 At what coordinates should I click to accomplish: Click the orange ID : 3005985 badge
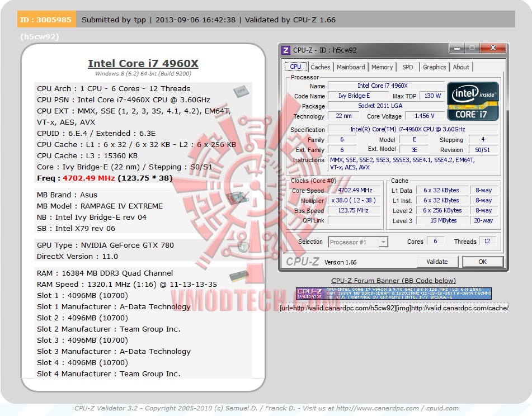tap(46, 20)
